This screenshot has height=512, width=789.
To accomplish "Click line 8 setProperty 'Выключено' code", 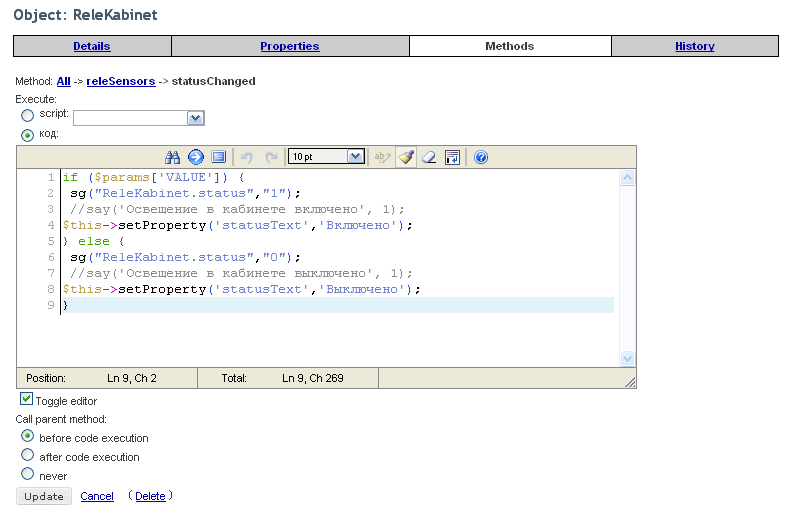I will 242,290.
